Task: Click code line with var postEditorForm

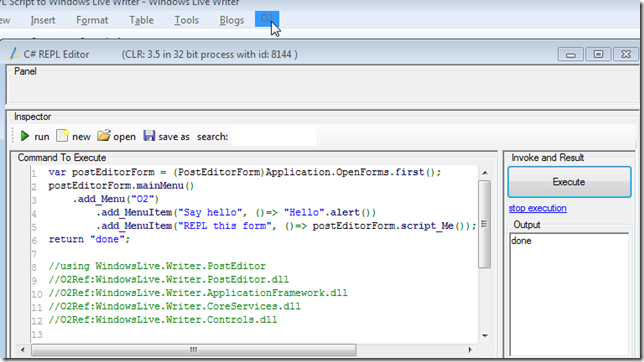Action: (x=245, y=172)
